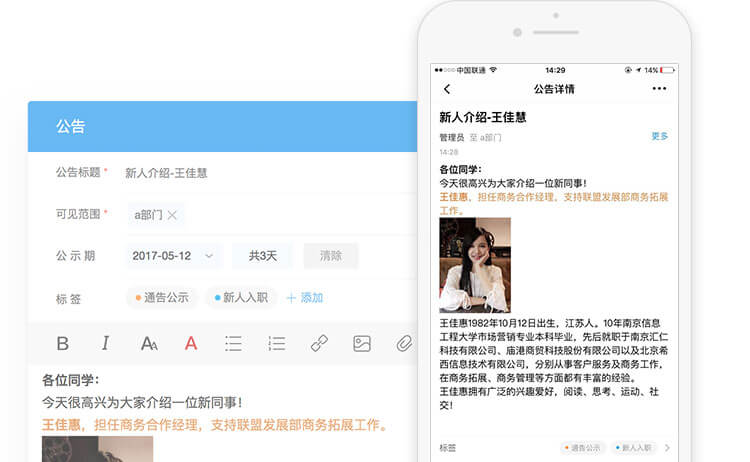
Task: Remove a部门 from visible range
Action: 172,215
